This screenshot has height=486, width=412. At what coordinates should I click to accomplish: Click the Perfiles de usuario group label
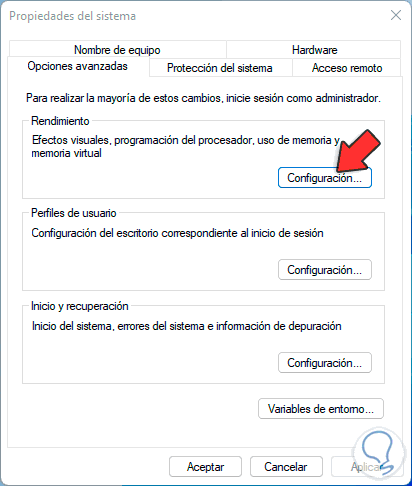74,213
